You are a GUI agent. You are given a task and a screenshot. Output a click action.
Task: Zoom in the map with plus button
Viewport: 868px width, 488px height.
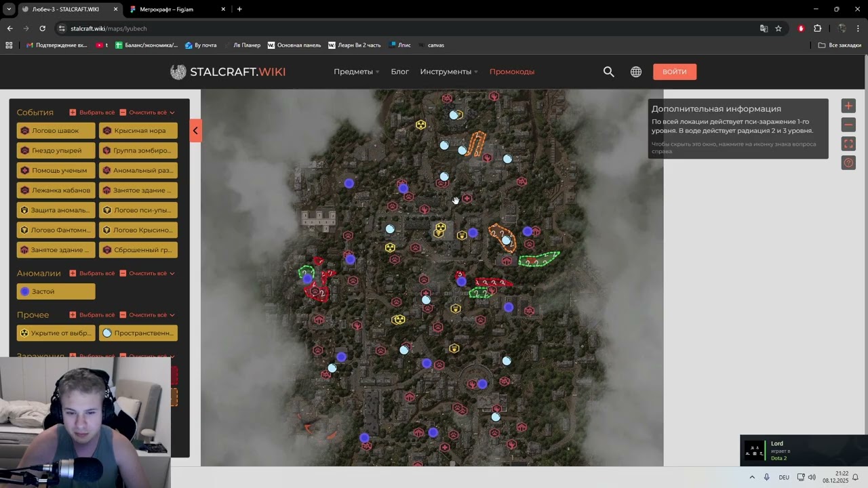(x=848, y=106)
